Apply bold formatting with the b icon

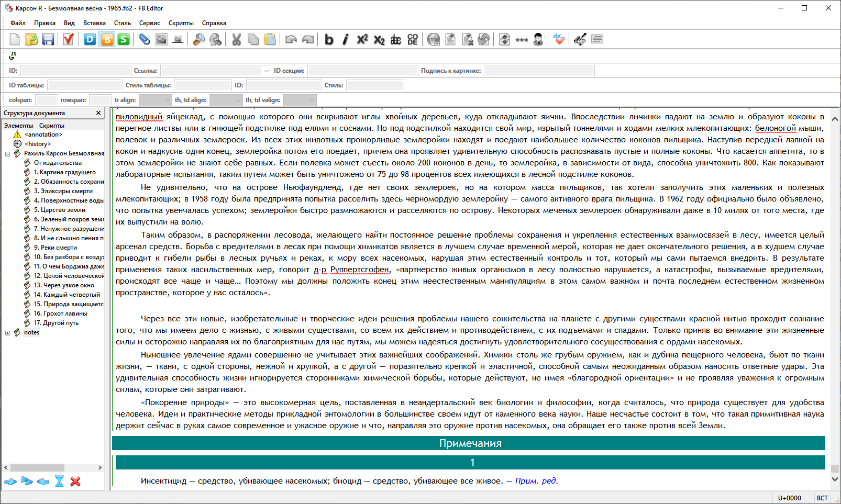point(329,40)
